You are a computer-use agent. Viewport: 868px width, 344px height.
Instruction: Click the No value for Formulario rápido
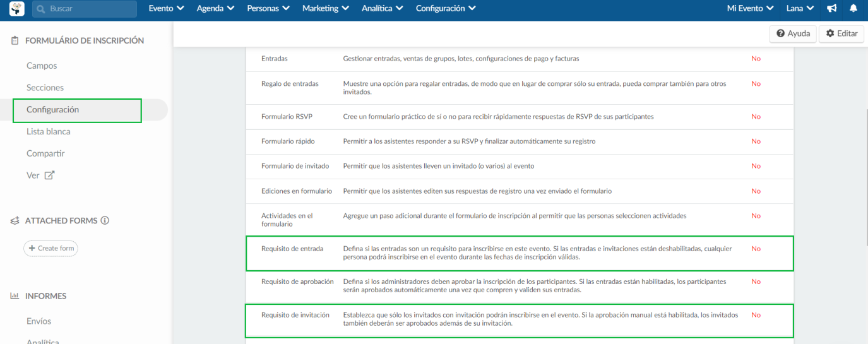[756, 141]
